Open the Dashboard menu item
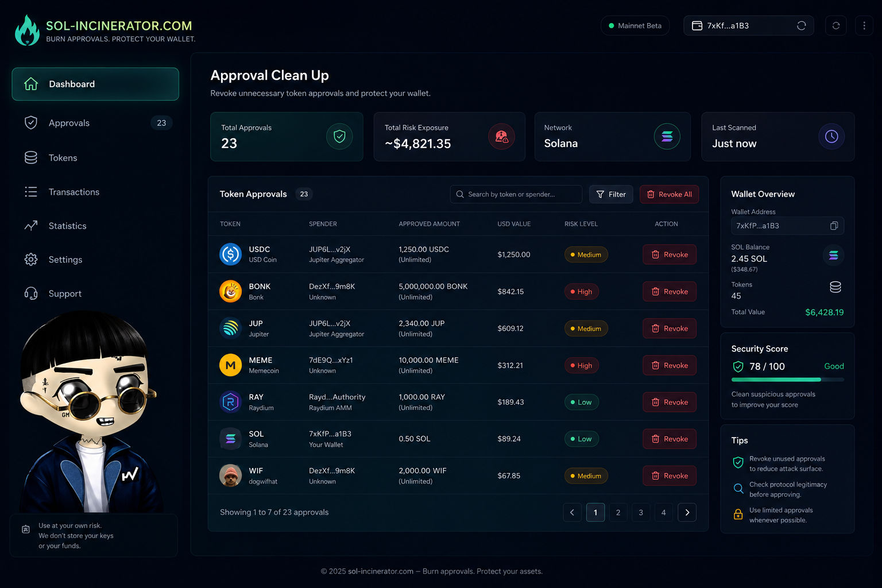 coord(95,84)
